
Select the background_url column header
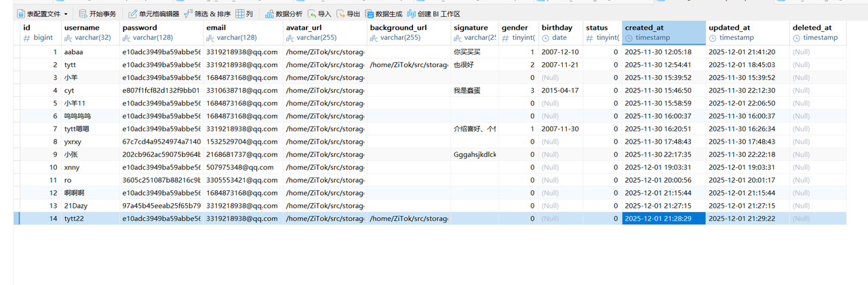pos(409,32)
